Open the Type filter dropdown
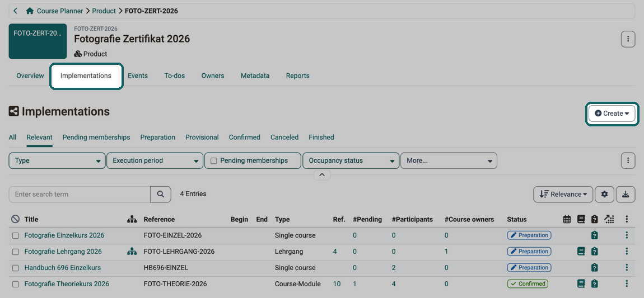The height and width of the screenshot is (298, 644). click(57, 160)
